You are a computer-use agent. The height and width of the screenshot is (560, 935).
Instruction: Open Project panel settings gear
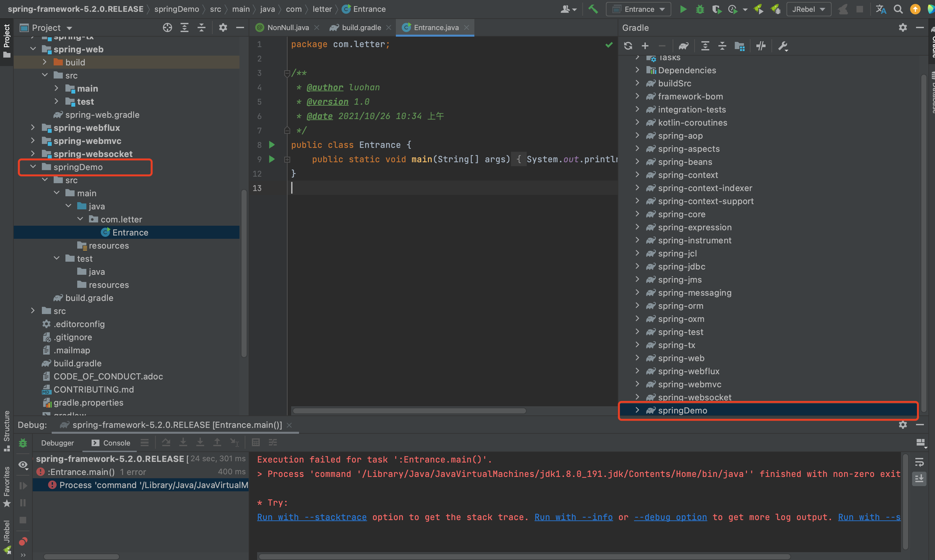pyautogui.click(x=223, y=27)
